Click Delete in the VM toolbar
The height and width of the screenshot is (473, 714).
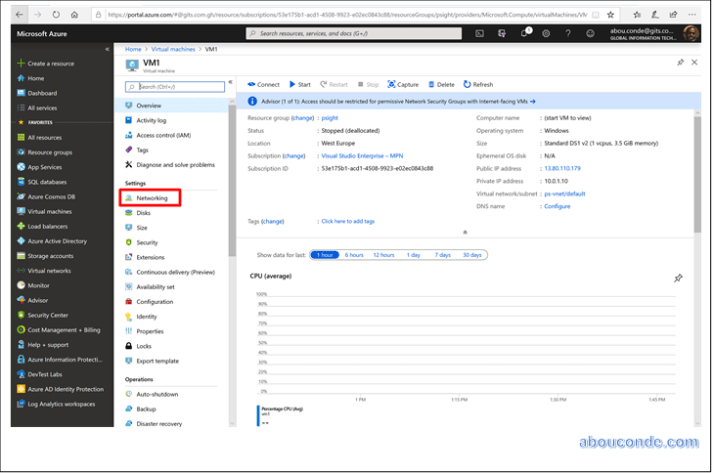pyautogui.click(x=440, y=85)
